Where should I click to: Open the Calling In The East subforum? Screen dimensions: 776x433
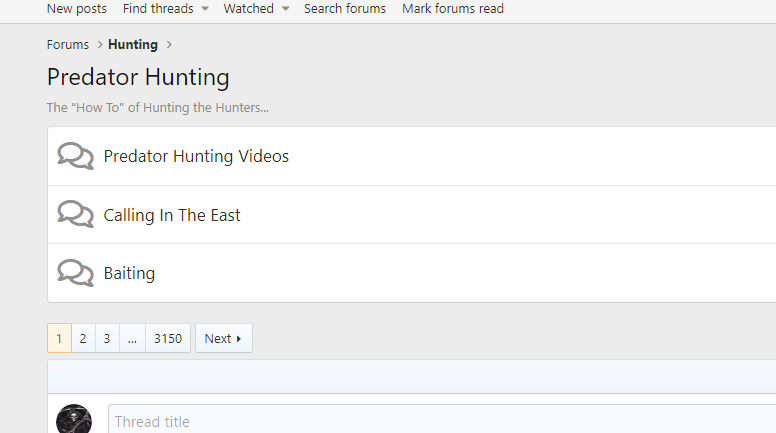(172, 215)
